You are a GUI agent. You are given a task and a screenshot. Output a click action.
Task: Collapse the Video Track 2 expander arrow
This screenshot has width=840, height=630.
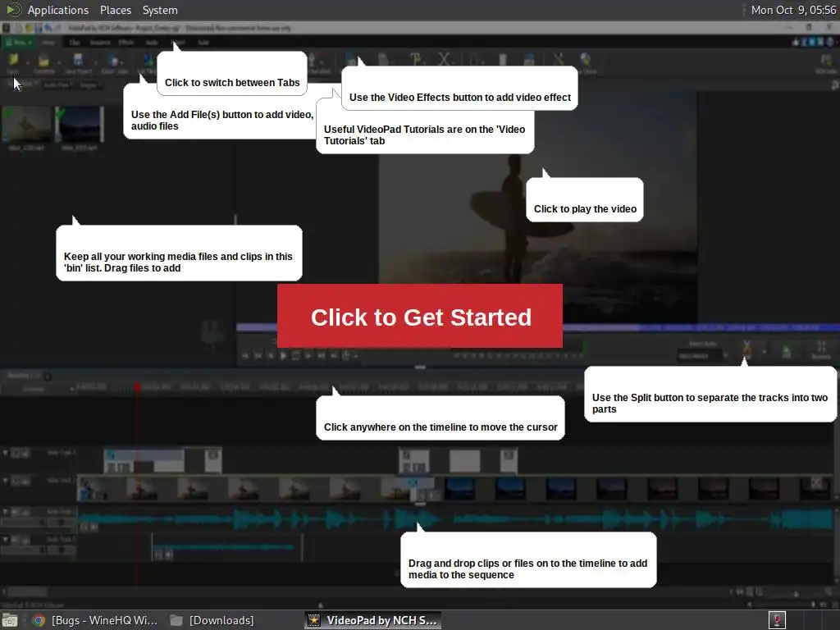coord(6,453)
